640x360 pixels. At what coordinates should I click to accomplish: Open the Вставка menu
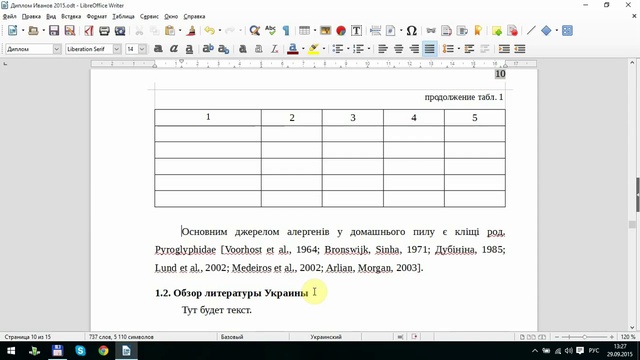[x=71, y=16]
